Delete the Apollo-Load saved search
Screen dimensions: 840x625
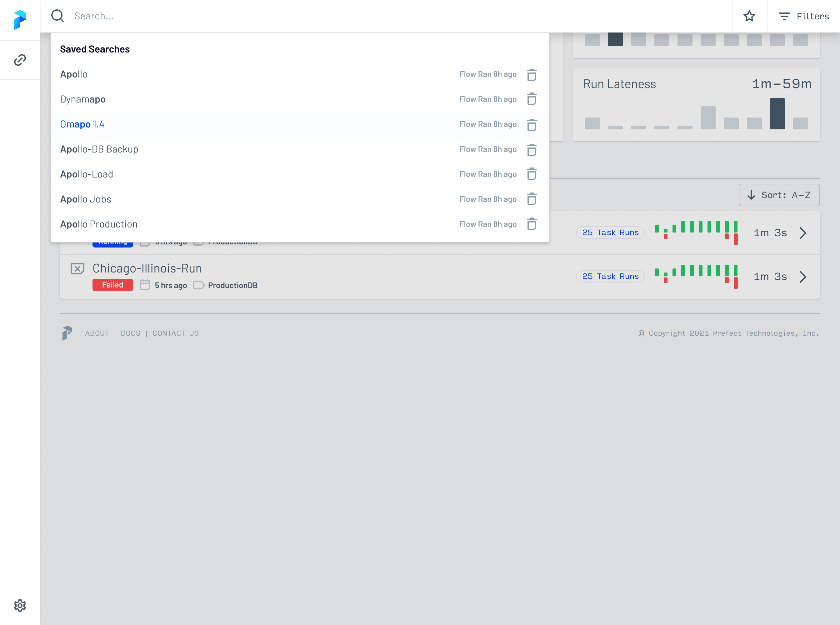coord(532,174)
